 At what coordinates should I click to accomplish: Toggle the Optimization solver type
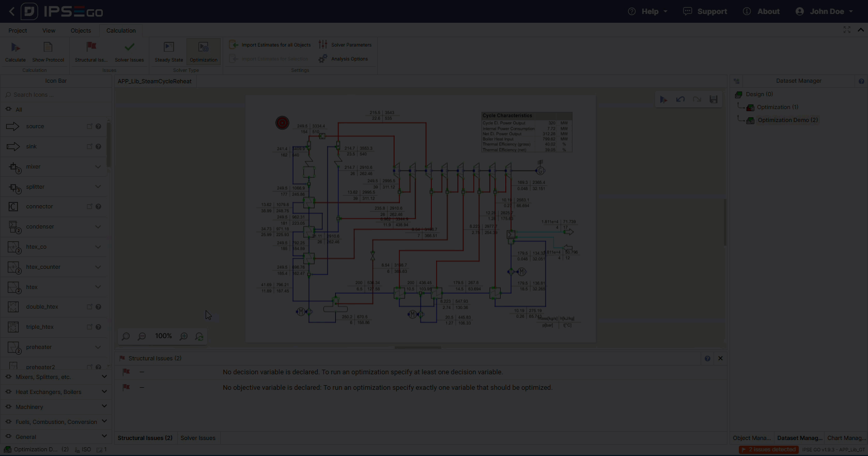point(204,52)
